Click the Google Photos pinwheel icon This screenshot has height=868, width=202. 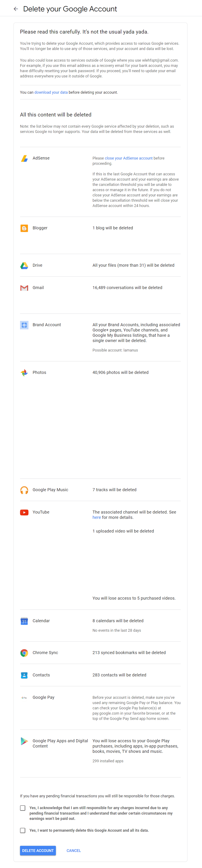(x=24, y=373)
